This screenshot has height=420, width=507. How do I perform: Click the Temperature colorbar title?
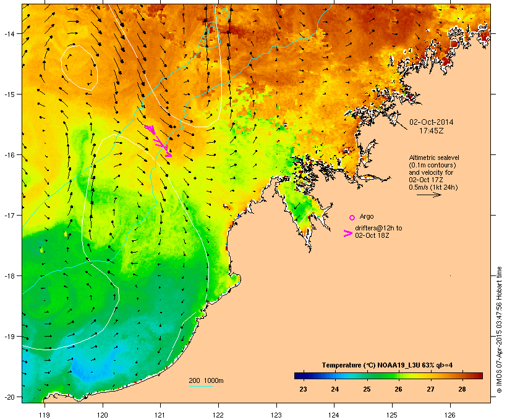[x=387, y=365]
